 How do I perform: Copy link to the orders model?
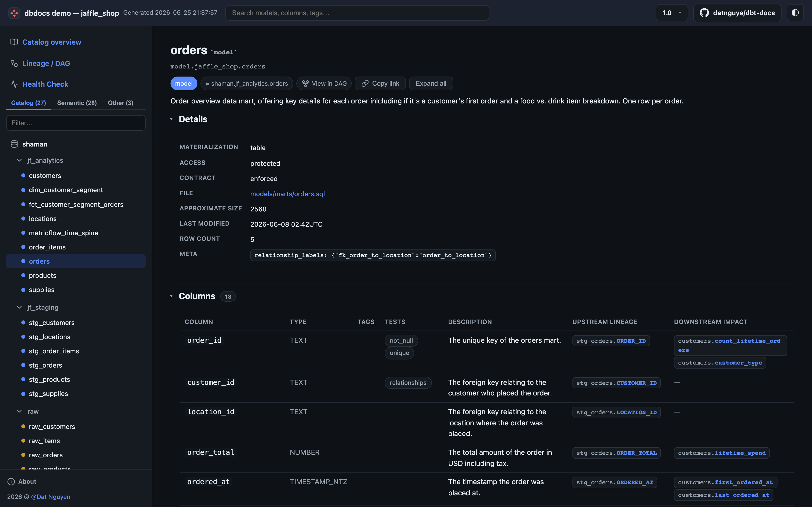click(380, 83)
